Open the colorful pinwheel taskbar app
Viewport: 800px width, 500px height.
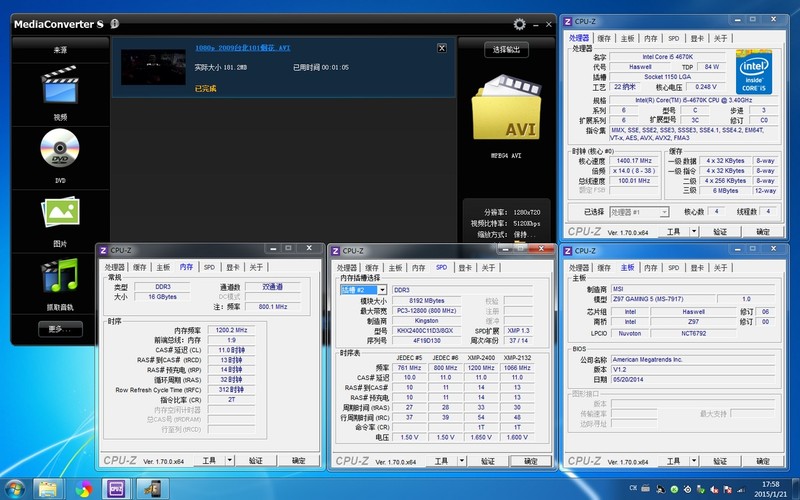tap(83, 489)
